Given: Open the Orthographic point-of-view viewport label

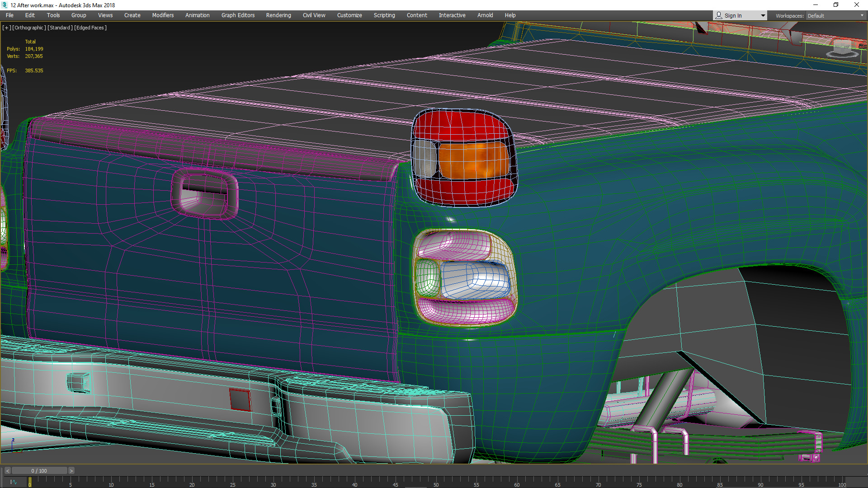Looking at the screenshot, I should [29, 28].
